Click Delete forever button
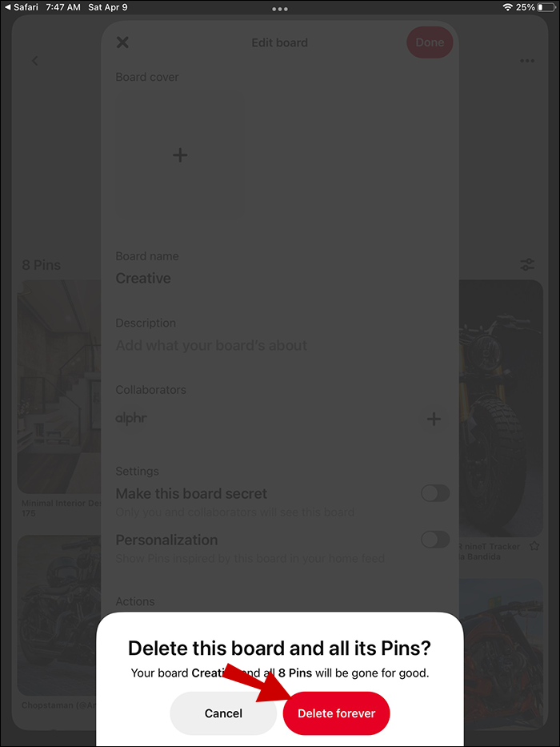This screenshot has width=560, height=747. click(x=337, y=713)
